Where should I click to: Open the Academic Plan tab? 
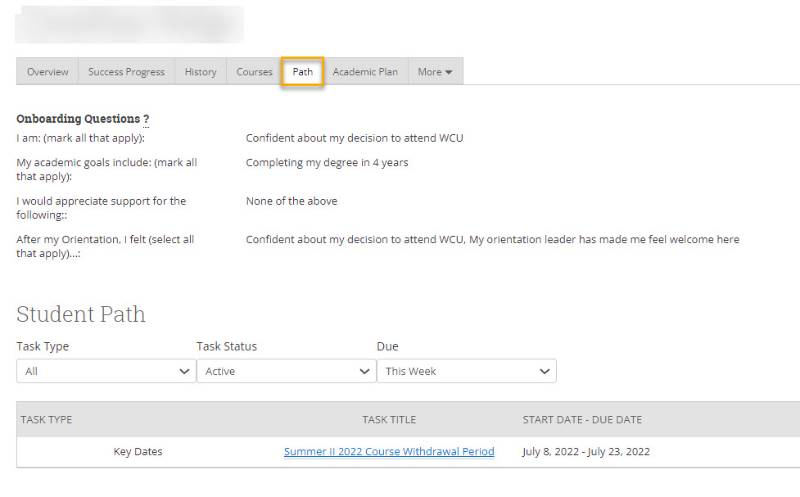tap(365, 72)
